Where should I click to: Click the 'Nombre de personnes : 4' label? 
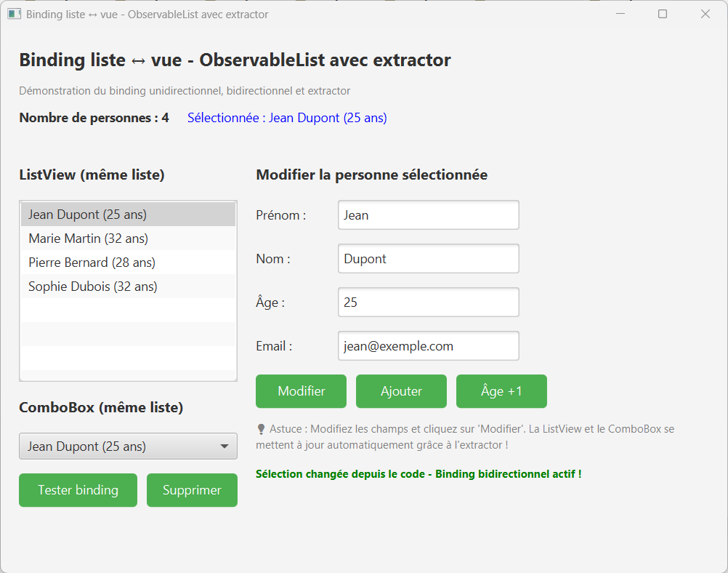coord(94,117)
